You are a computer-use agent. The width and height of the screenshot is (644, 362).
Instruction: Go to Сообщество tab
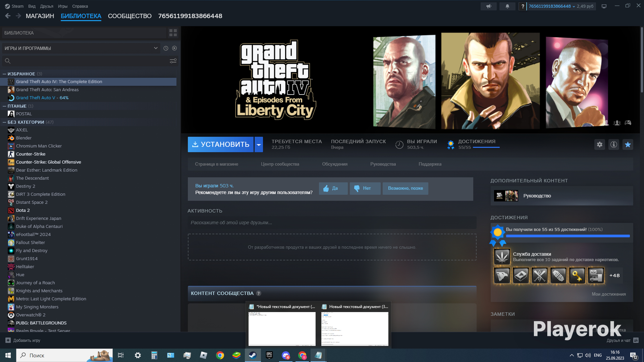(x=130, y=16)
